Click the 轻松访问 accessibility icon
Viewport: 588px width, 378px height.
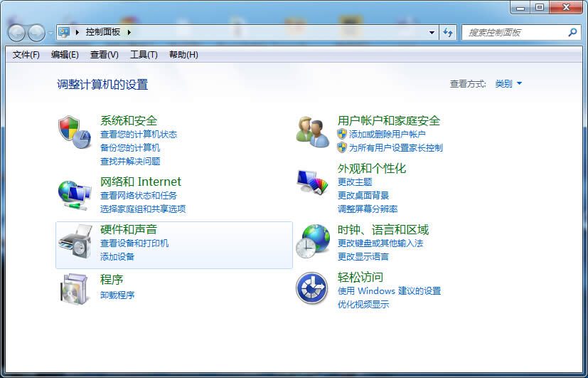311,288
